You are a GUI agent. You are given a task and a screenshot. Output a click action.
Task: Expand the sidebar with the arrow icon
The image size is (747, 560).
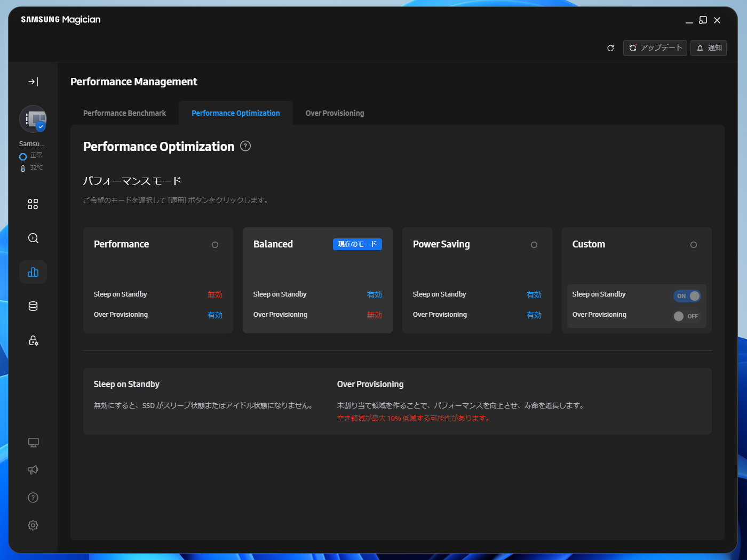[33, 82]
